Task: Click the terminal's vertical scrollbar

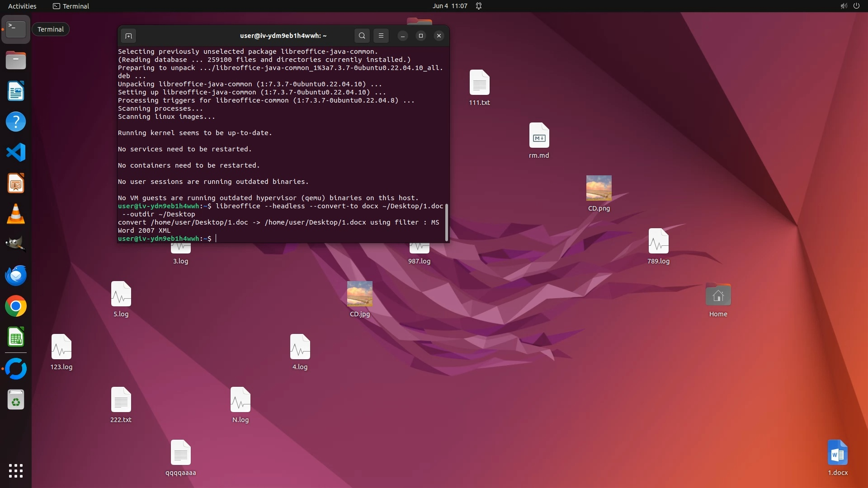Action: pos(447,221)
